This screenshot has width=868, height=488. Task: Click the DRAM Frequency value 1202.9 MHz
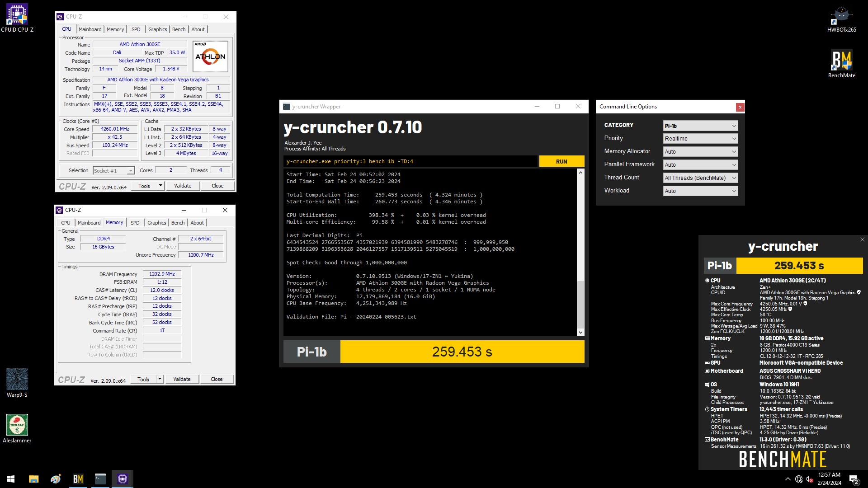[x=162, y=274]
